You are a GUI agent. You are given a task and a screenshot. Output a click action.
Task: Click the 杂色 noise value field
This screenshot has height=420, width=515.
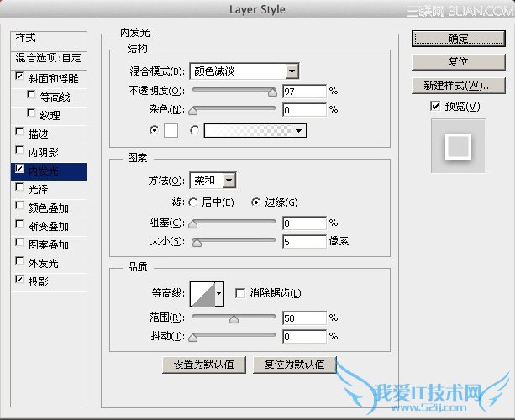[304, 110]
